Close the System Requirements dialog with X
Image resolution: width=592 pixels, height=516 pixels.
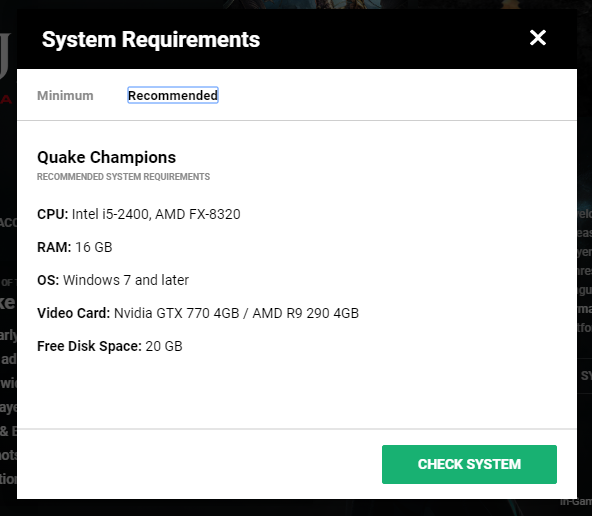(538, 38)
